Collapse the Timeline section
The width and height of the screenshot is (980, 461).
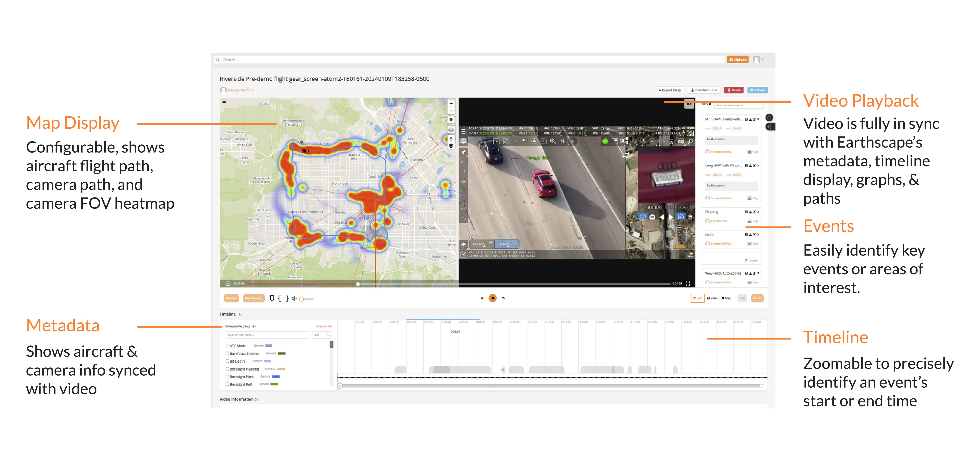pyautogui.click(x=240, y=314)
